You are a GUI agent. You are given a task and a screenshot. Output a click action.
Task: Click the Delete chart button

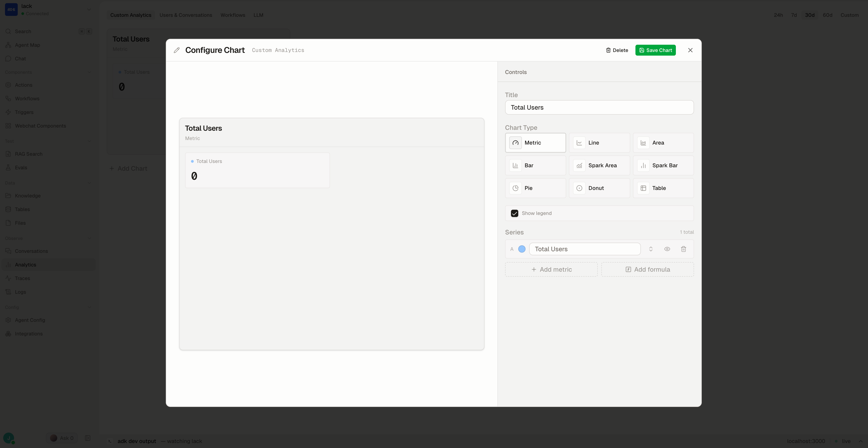(x=617, y=50)
